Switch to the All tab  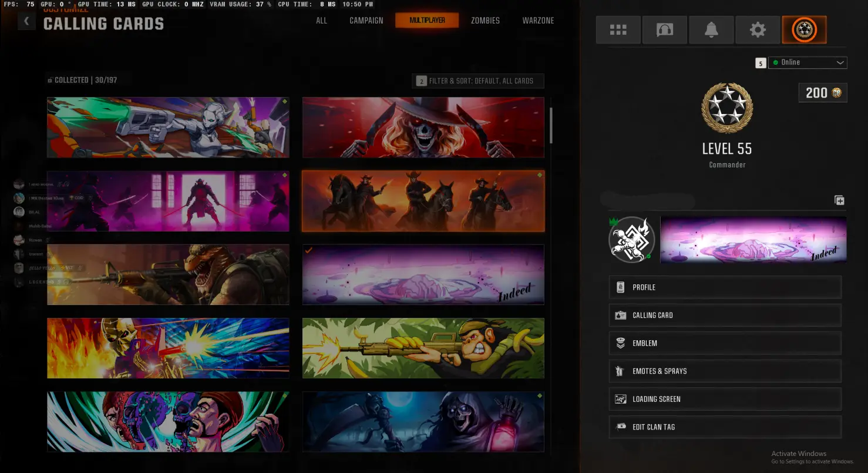(x=321, y=21)
